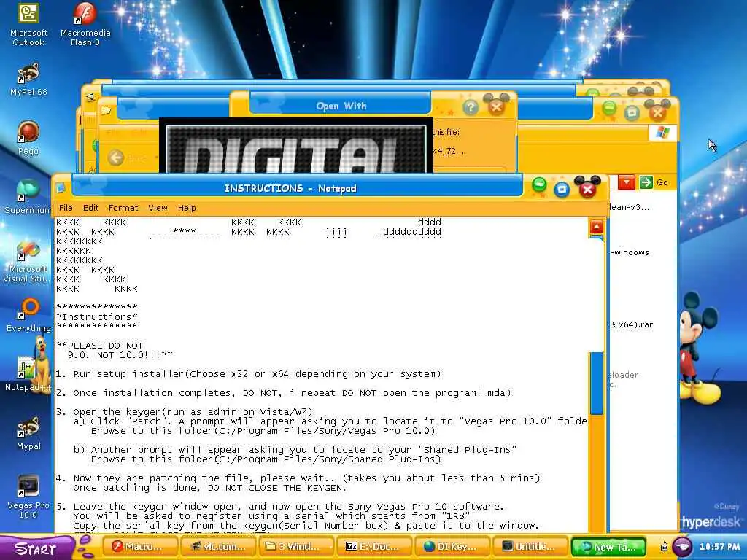Open the address bar red dropdown arrow
747x560 pixels.
(627, 182)
